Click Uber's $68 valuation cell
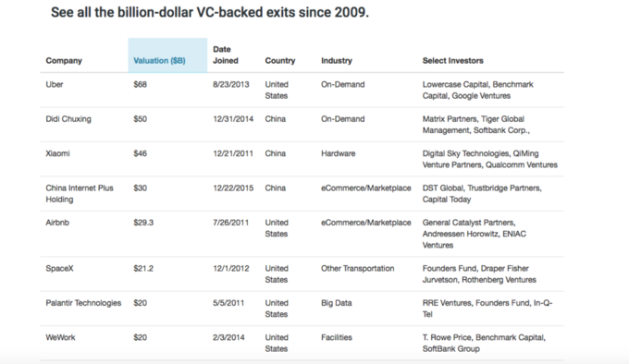This screenshot has width=629, height=364. [141, 84]
